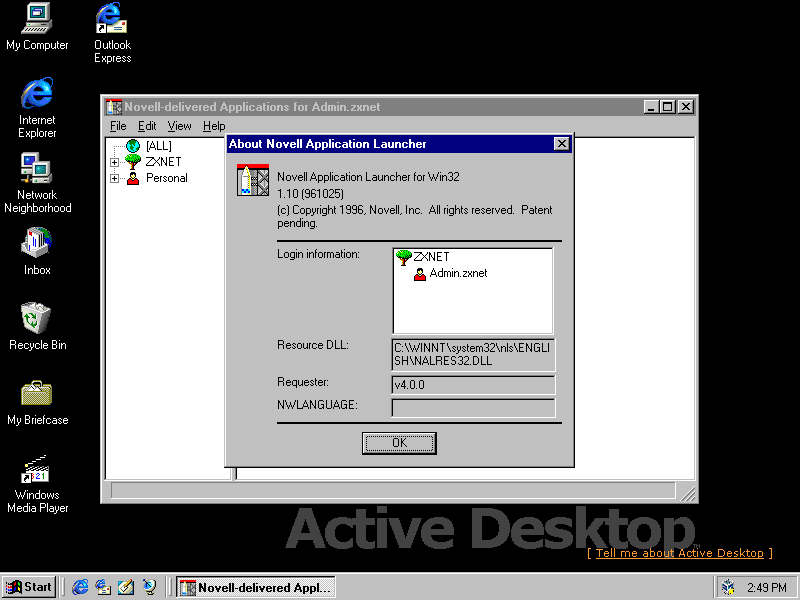
Task: Select ZXNET text in Login information list
Action: click(431, 257)
